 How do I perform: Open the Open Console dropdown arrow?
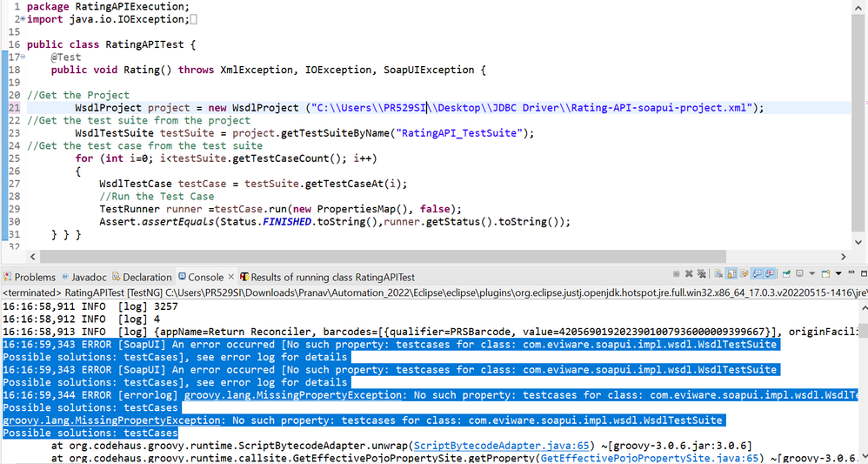point(838,273)
